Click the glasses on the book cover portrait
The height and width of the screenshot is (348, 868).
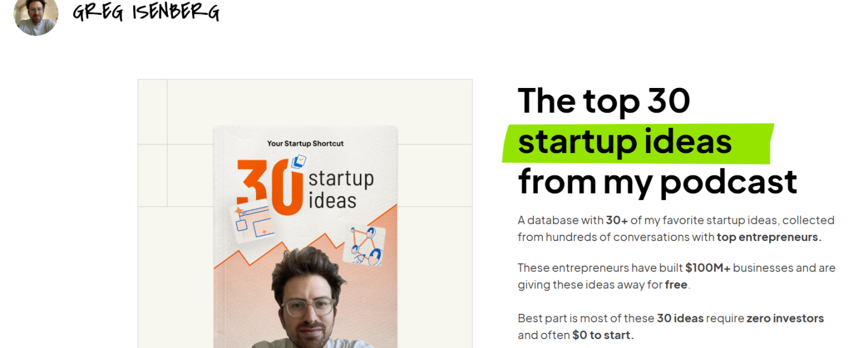click(307, 307)
